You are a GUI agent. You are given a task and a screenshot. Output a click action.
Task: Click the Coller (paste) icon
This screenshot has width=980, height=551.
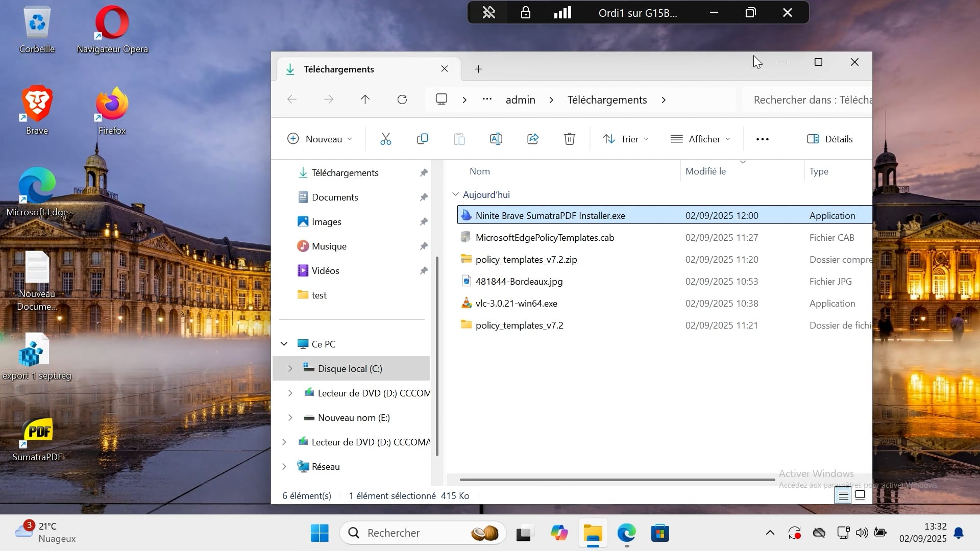coord(459,138)
